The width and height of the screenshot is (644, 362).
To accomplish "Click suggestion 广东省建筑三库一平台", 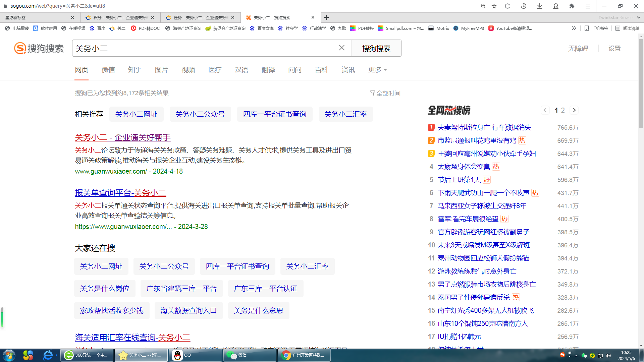I will coord(182,289).
